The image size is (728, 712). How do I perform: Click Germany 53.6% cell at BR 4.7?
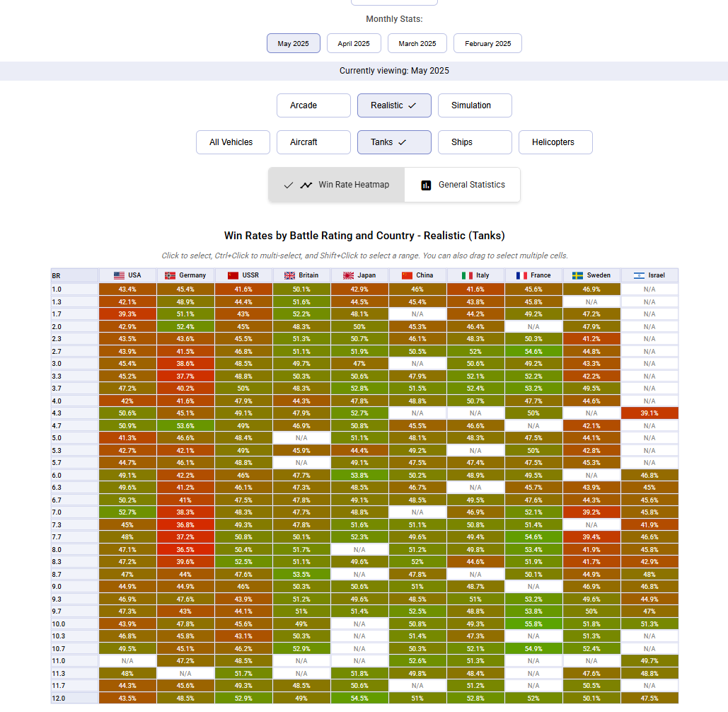(185, 425)
